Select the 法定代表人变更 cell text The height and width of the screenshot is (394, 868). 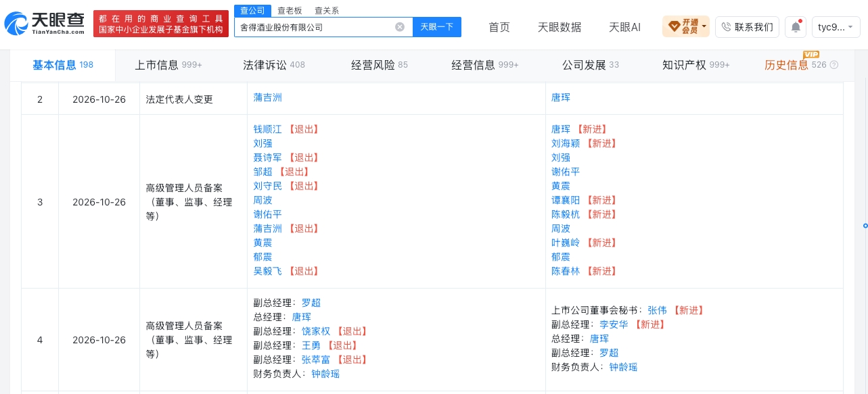pyautogui.click(x=179, y=99)
